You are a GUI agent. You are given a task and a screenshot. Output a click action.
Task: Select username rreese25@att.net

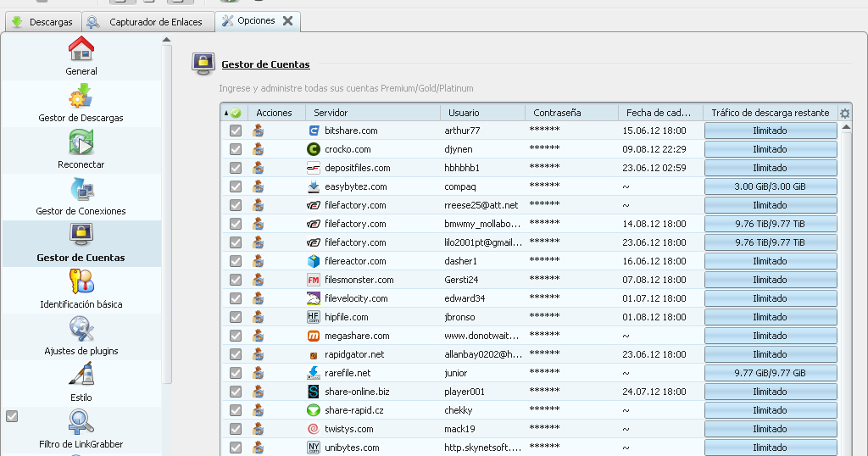[481, 205]
